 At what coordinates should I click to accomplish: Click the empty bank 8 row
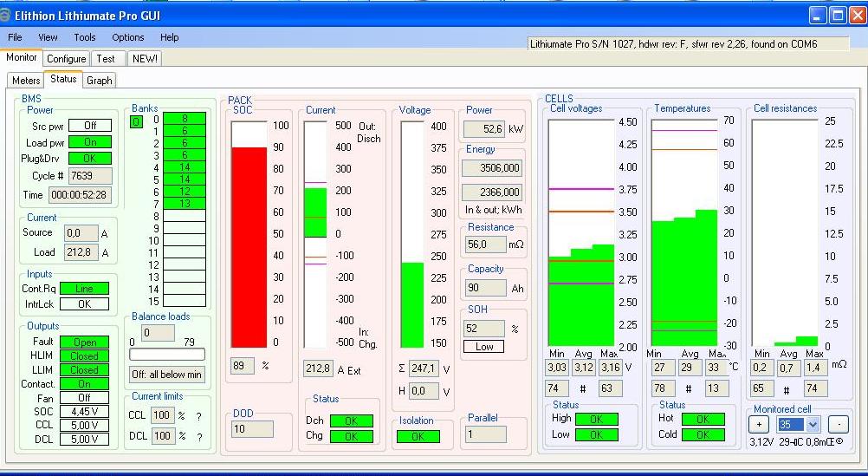click(185, 216)
